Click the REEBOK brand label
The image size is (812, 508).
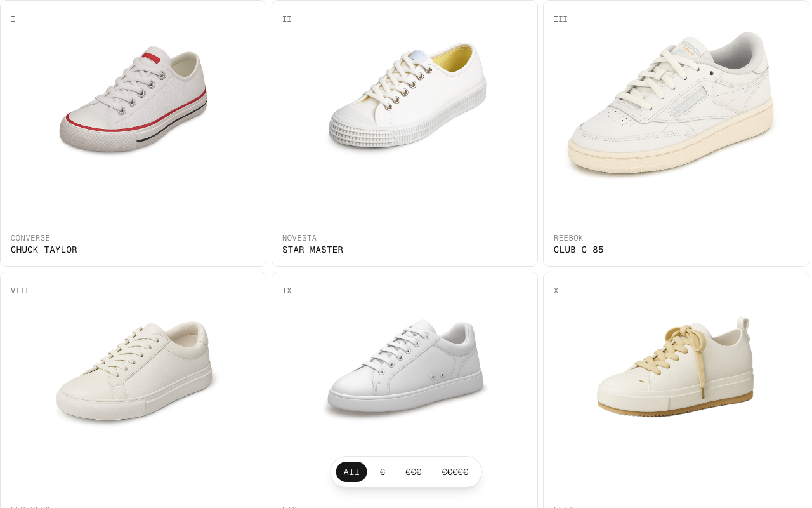568,238
